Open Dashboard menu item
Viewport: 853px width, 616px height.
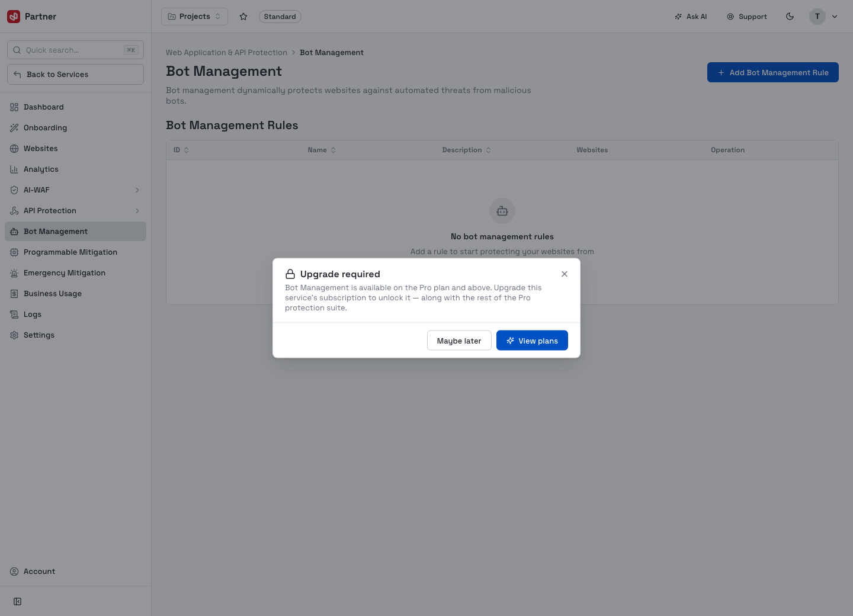coord(75,107)
